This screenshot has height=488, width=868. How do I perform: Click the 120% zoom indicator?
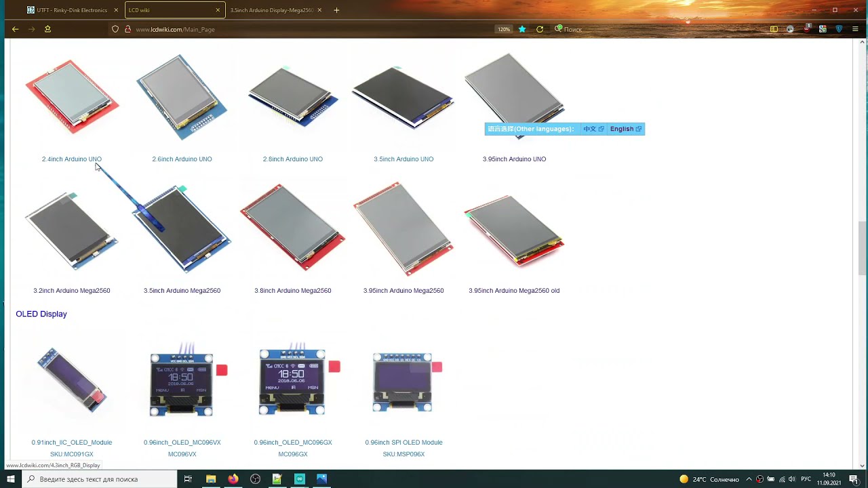504,29
